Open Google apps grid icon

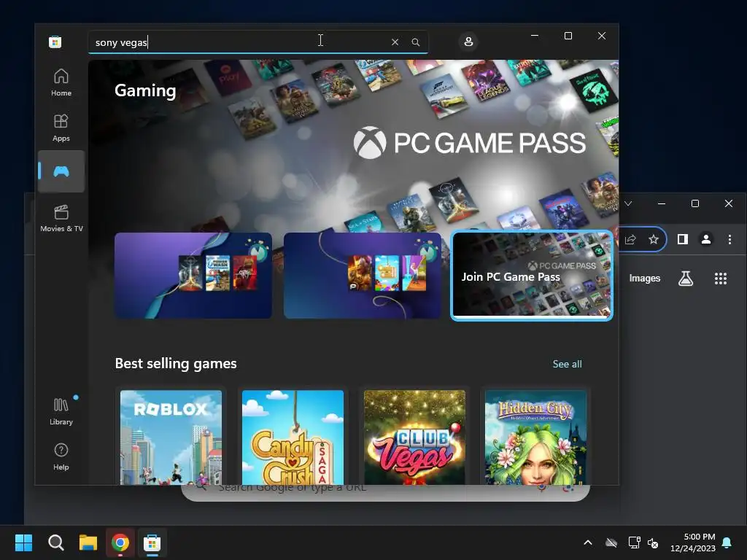click(x=720, y=279)
